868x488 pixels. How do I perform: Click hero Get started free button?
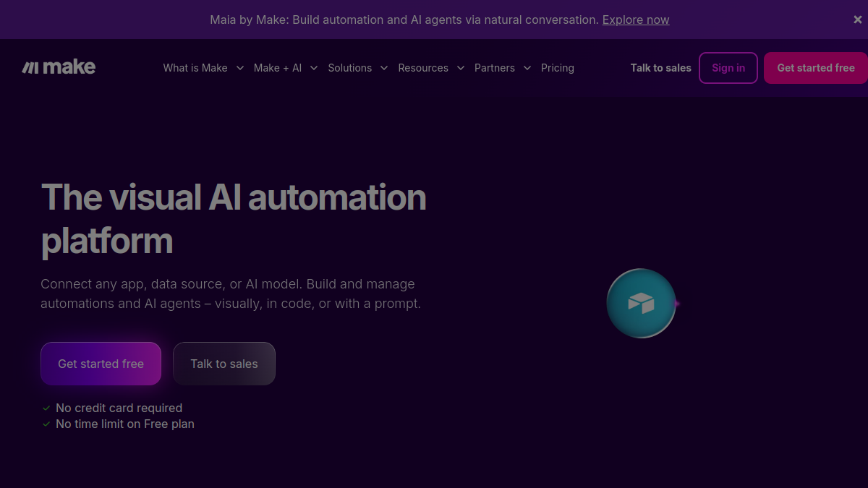coord(101,364)
